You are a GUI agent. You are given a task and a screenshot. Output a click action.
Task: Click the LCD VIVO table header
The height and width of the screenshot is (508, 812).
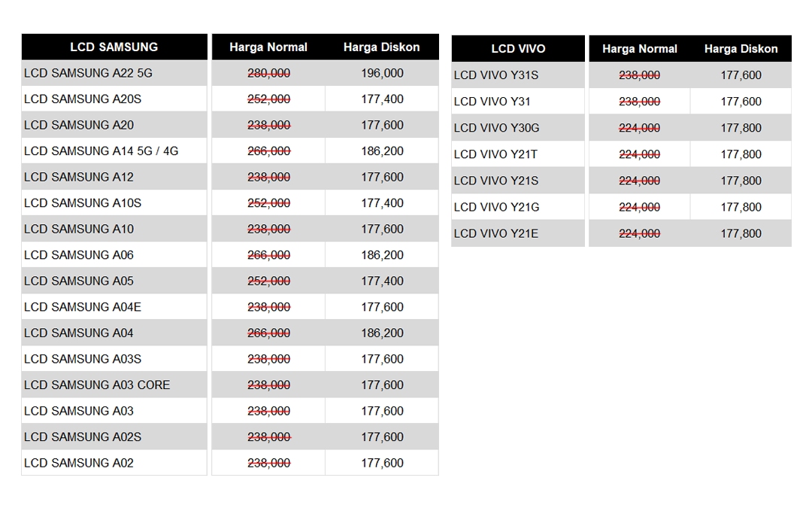[518, 49]
